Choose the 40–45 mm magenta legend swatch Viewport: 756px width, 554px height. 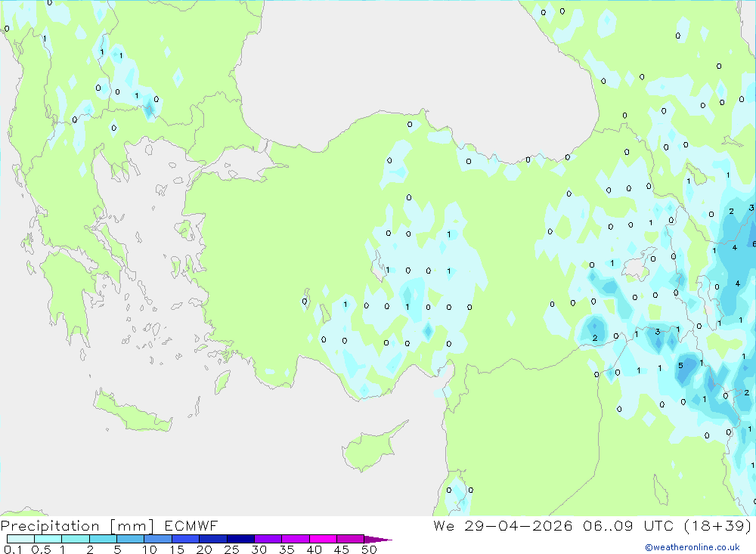click(x=323, y=539)
